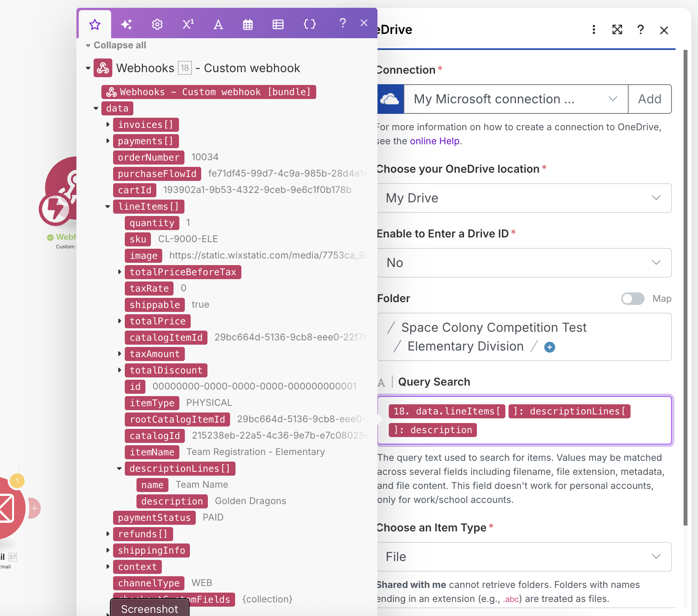
Task: Click Add connection button
Action: point(650,99)
